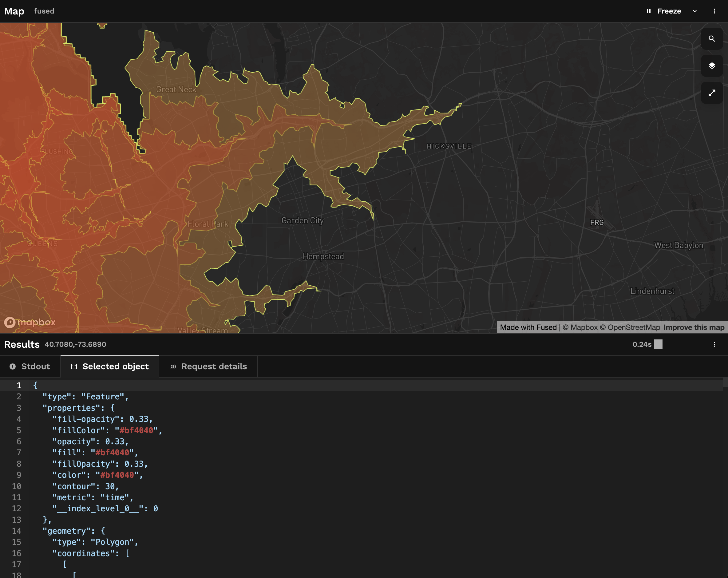Click the "fillOpacity": 0.33 line
The width and height of the screenshot is (728, 578).
tap(100, 464)
